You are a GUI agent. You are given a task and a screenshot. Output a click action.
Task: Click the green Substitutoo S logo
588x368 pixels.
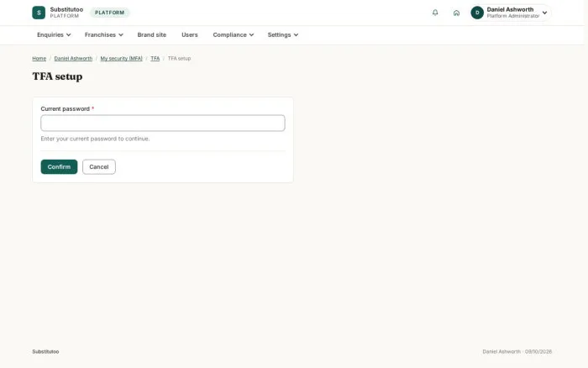tap(39, 13)
